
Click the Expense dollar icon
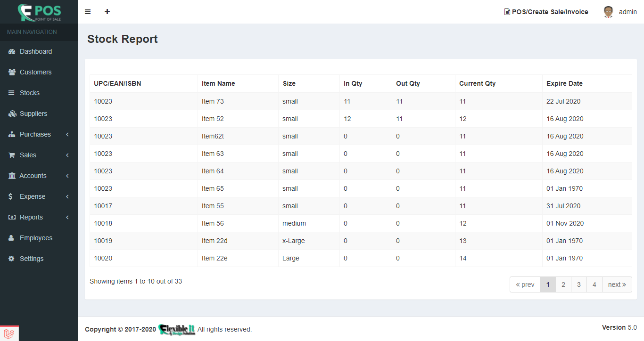click(10, 196)
